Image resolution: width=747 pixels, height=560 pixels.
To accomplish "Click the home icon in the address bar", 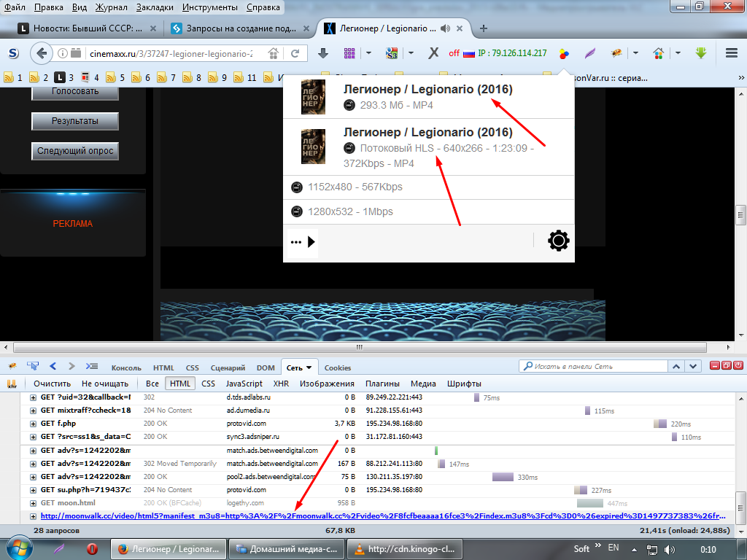I will pos(273,53).
